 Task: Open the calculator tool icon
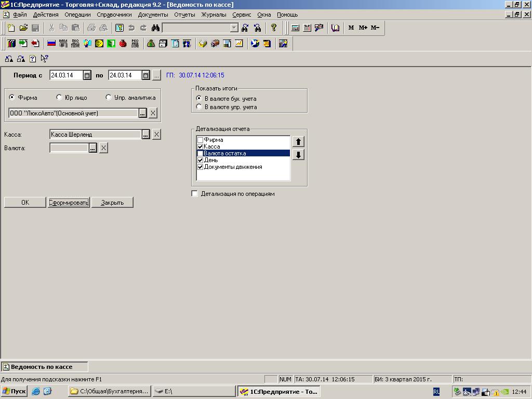click(295, 28)
